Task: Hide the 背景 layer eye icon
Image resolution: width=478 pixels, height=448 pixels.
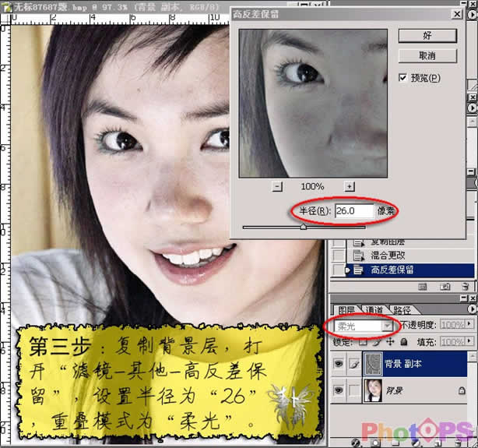Action: 339,390
